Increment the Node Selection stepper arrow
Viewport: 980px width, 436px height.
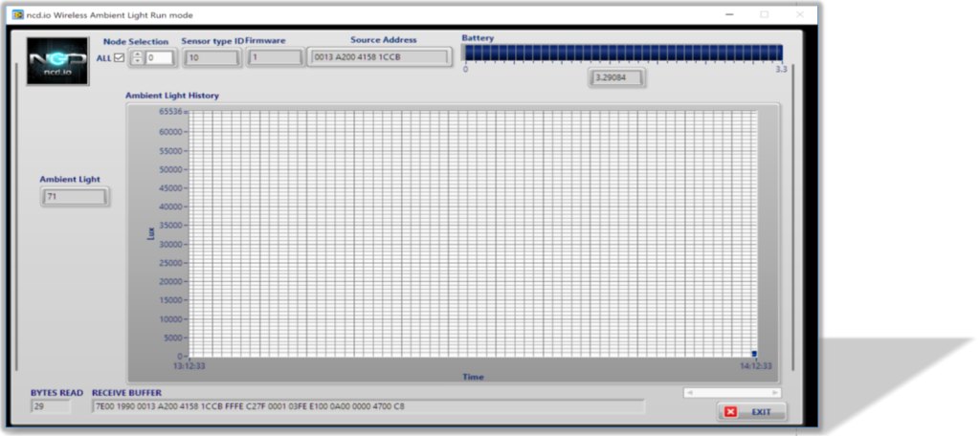point(138,54)
